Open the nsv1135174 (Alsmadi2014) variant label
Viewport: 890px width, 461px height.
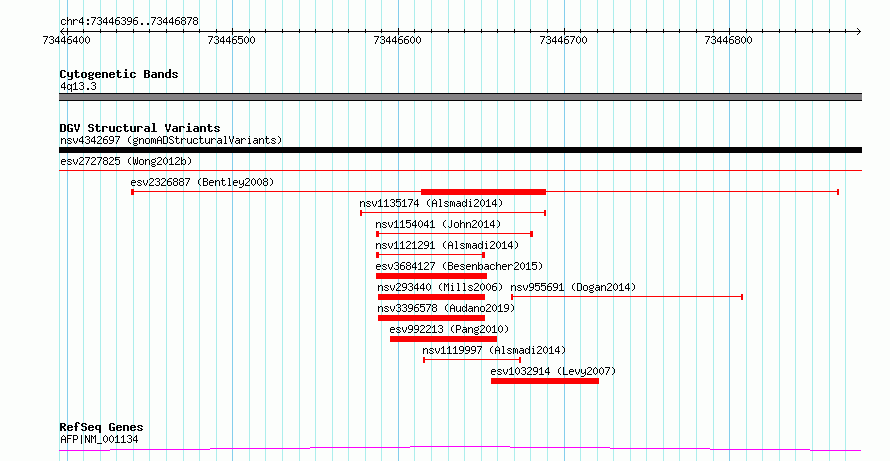[x=431, y=203]
